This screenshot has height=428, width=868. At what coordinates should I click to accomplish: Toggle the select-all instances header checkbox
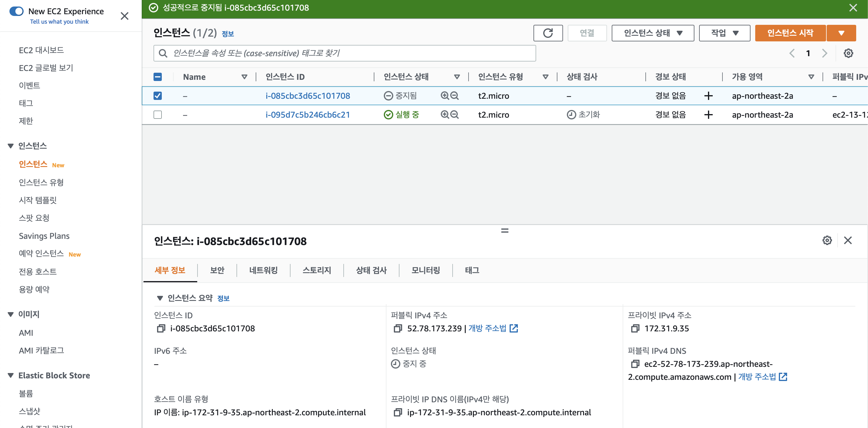(157, 77)
